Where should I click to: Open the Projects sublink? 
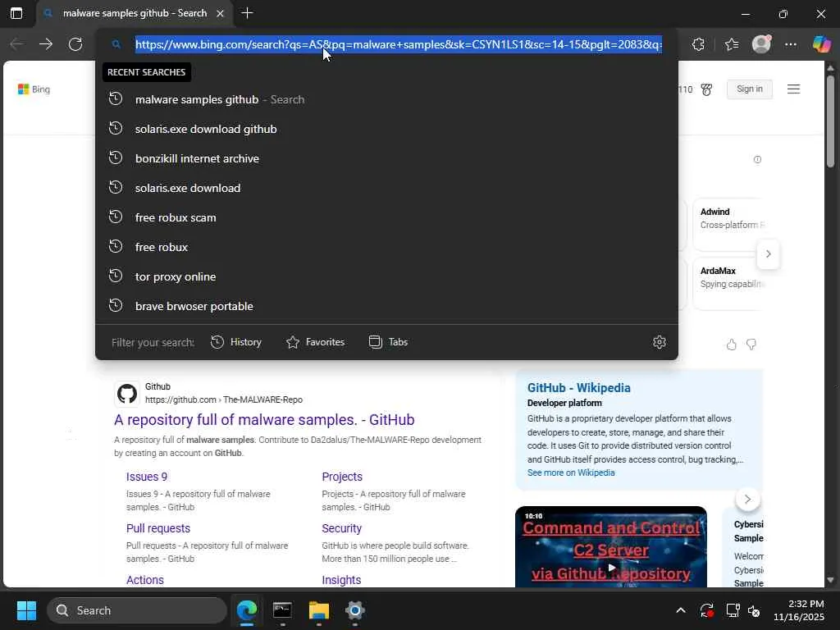click(342, 477)
